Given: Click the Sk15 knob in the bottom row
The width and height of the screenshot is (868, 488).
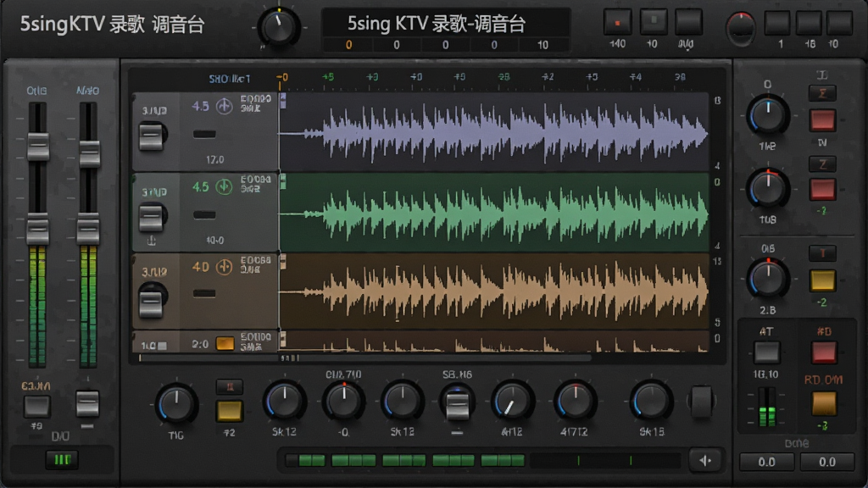Looking at the screenshot, I should pyautogui.click(x=651, y=401).
